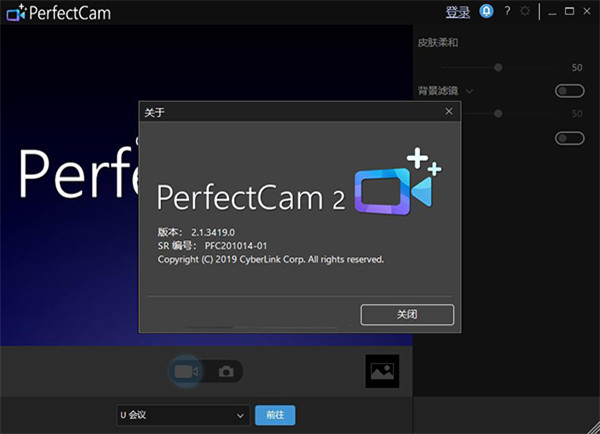
Task: Close the 关于 dialog with 关闭 button
Action: (407, 315)
